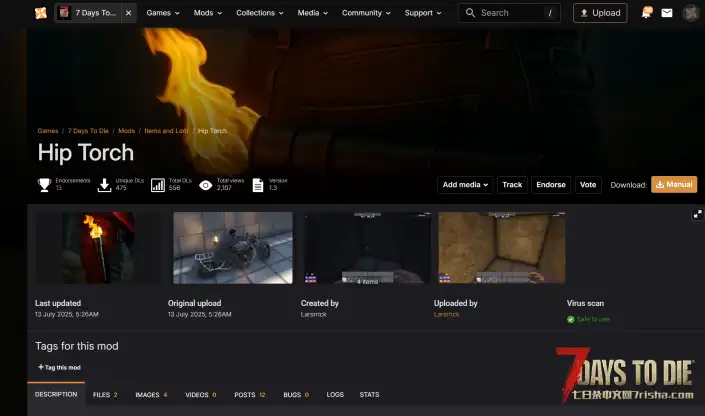Open the motorcycle thumbnail image
This screenshot has width=705, height=416.
233,248
